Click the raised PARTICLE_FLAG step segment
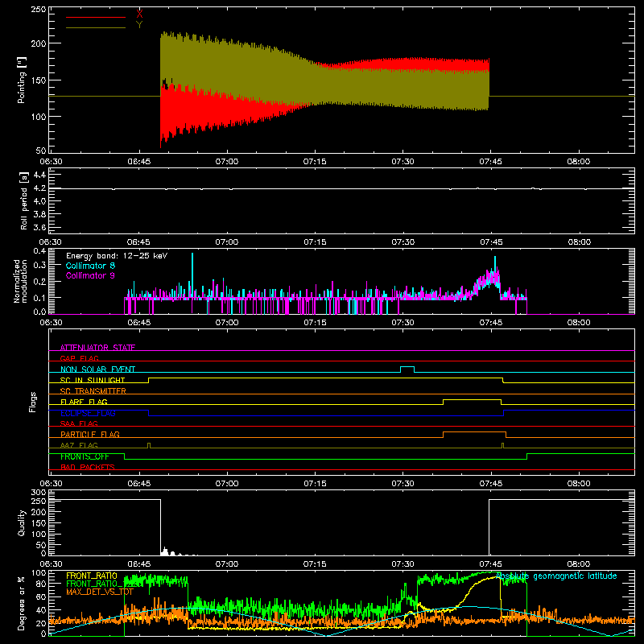The image size is (644, 644). 474,432
